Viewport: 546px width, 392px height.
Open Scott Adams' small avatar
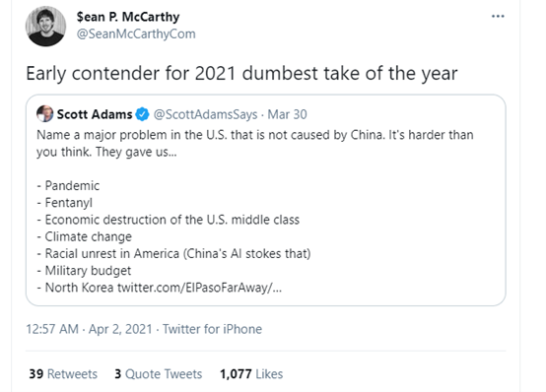(x=45, y=114)
